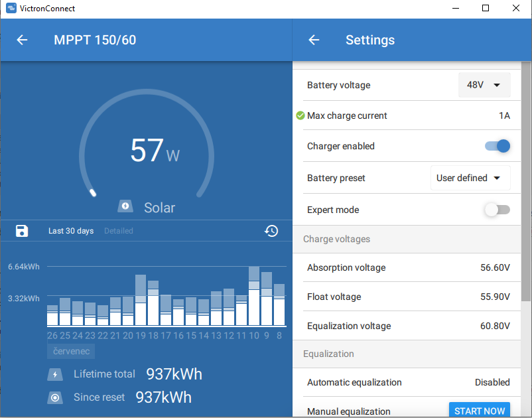
Task: Switch to the Detailed history view
Action: 119,231
